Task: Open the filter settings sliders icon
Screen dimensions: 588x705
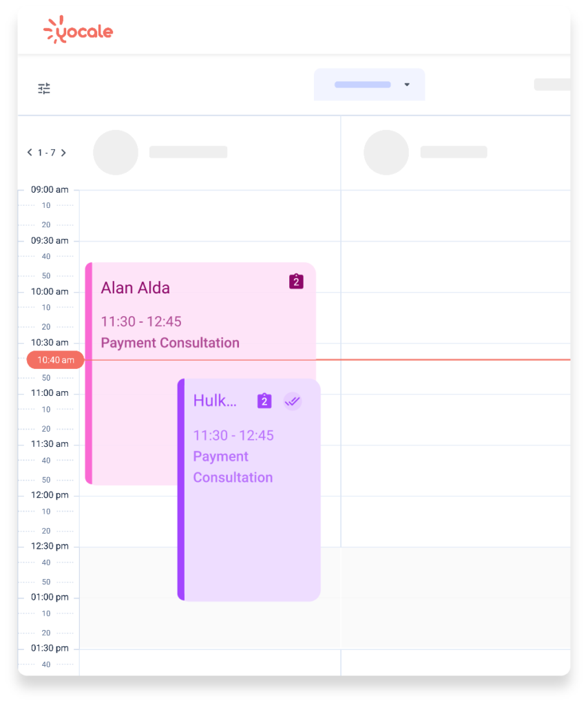Action: pos(44,89)
